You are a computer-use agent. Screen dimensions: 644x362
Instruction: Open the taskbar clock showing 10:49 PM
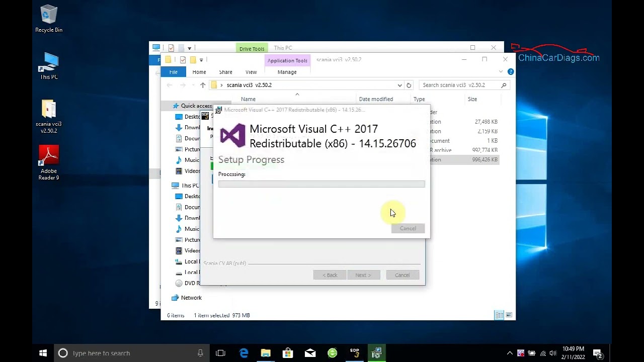coord(573,353)
